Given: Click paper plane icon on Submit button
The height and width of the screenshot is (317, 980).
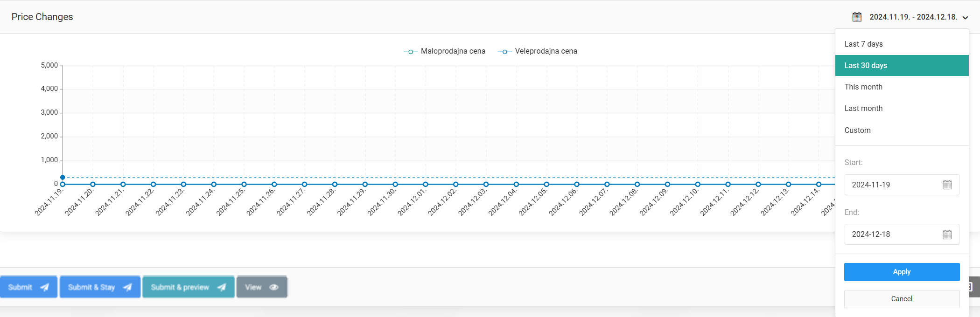Looking at the screenshot, I should click(45, 287).
